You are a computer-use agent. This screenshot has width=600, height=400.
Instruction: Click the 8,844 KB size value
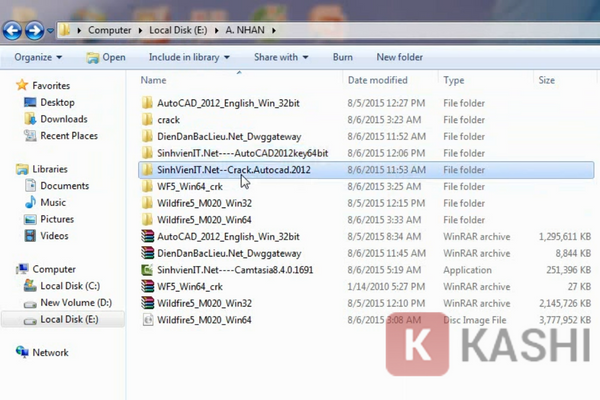click(573, 253)
